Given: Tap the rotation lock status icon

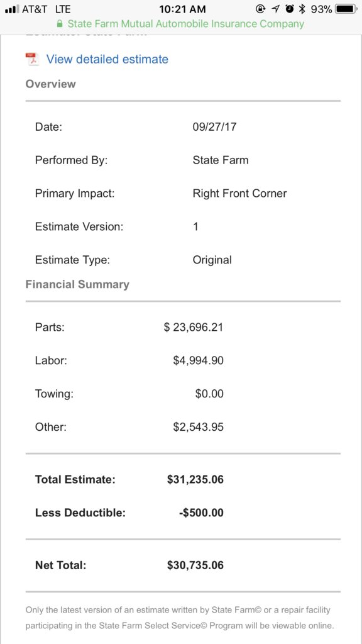Looking at the screenshot, I should pos(261,9).
